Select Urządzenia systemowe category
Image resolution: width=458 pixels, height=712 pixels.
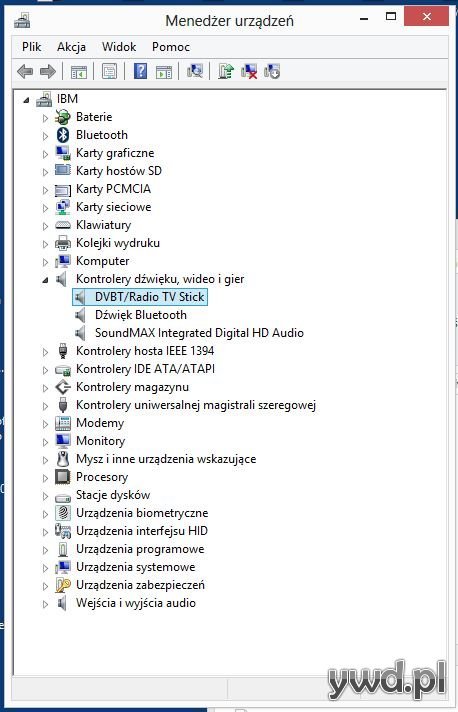coord(135,567)
